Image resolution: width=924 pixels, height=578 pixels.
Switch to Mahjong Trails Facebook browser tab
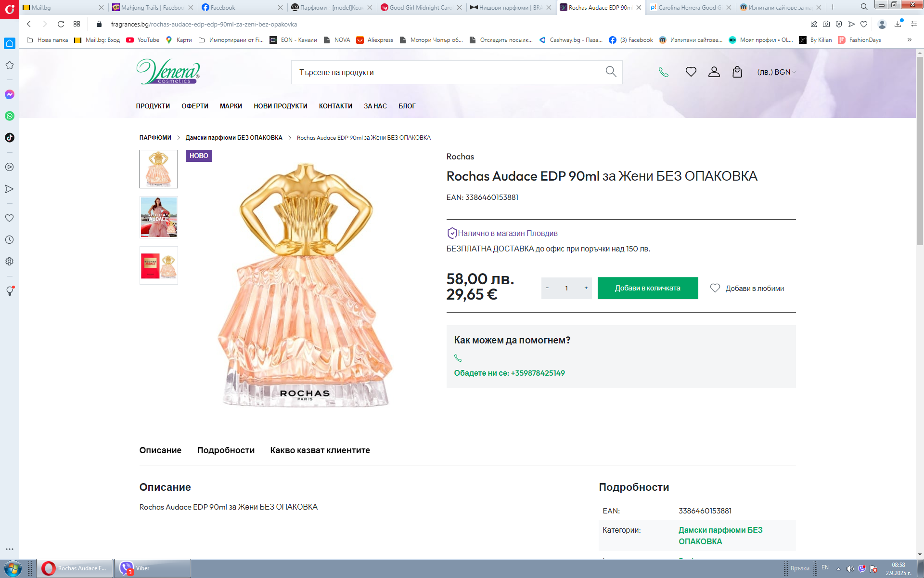[x=152, y=7]
